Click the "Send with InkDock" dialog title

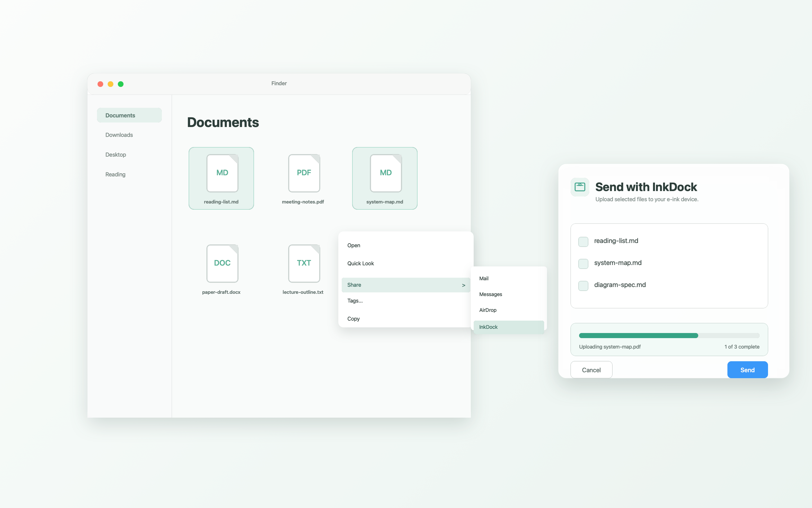click(646, 187)
